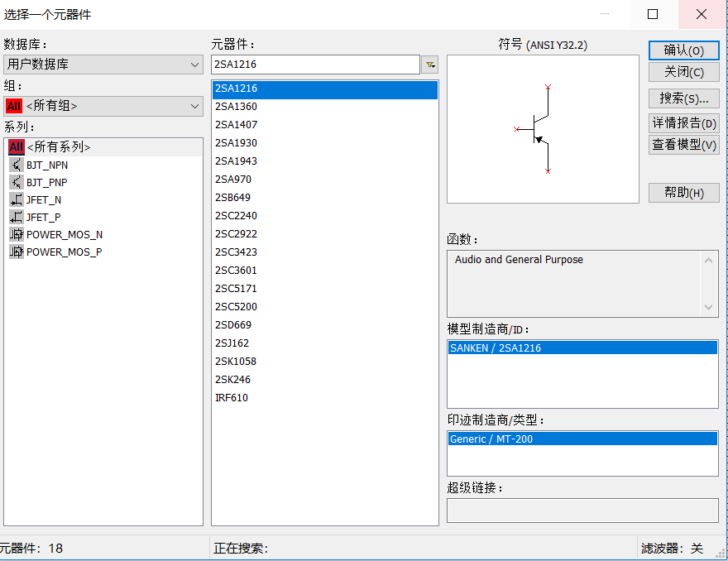Click the BJT_PNP family icon
This screenshot has height=561, width=728.
click(x=17, y=182)
